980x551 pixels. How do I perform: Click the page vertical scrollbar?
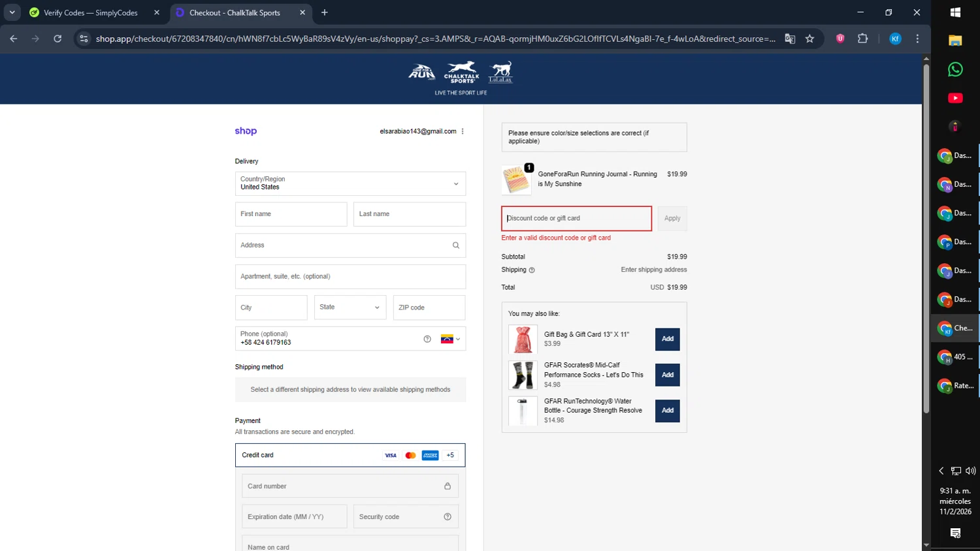926,238
